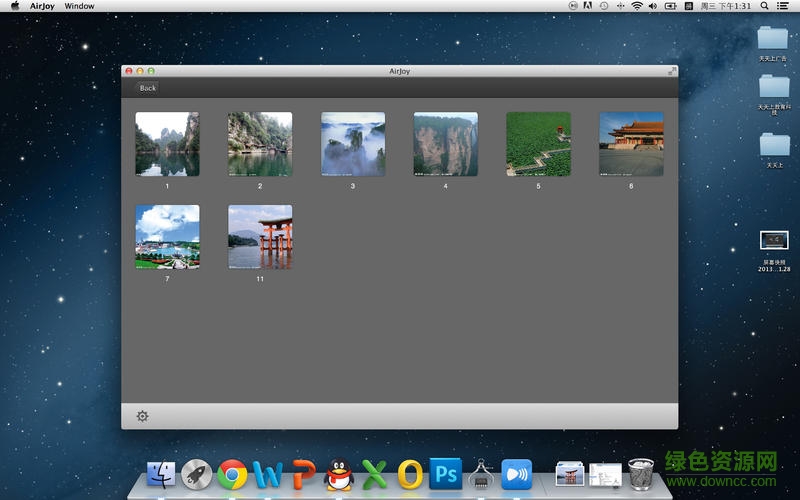This screenshot has height=500, width=800.
Task: Open the Apple menu
Action: [x=15, y=6]
